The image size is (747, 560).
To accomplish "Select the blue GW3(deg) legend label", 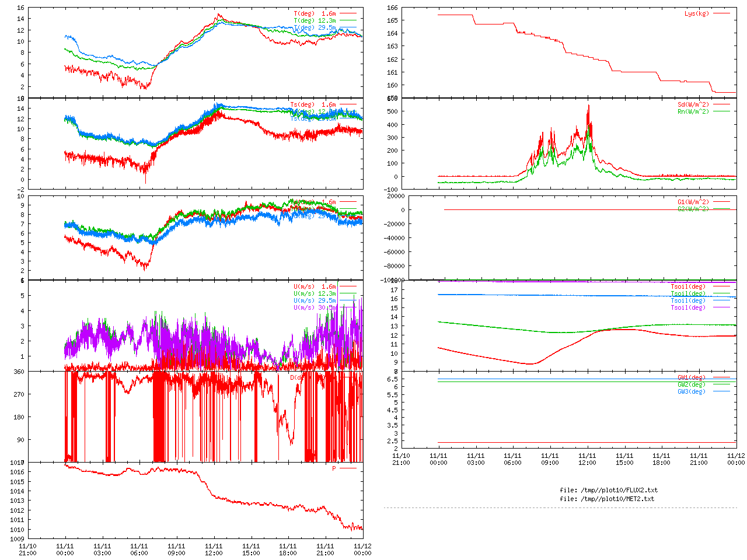I will tap(691, 391).
